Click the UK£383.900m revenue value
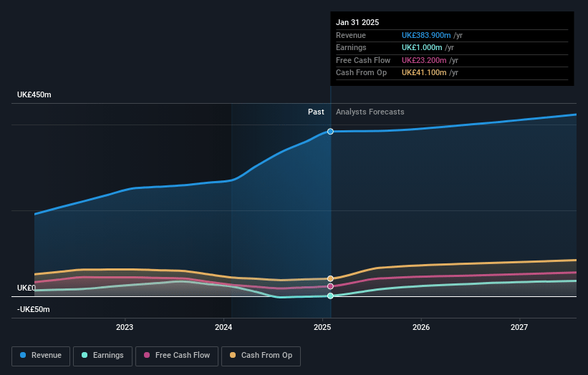This screenshot has width=588, height=375. (426, 35)
